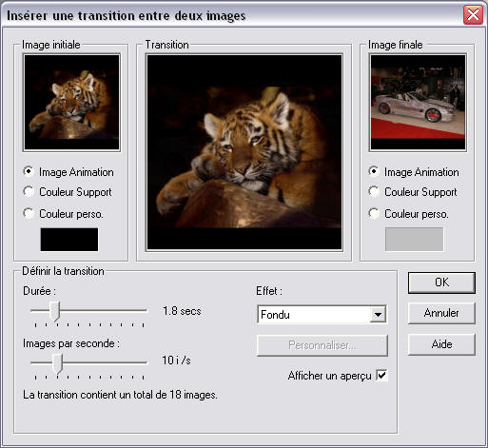Image resolution: width=488 pixels, height=448 pixels.
Task: Confirm the transition with OK
Action: (x=441, y=282)
